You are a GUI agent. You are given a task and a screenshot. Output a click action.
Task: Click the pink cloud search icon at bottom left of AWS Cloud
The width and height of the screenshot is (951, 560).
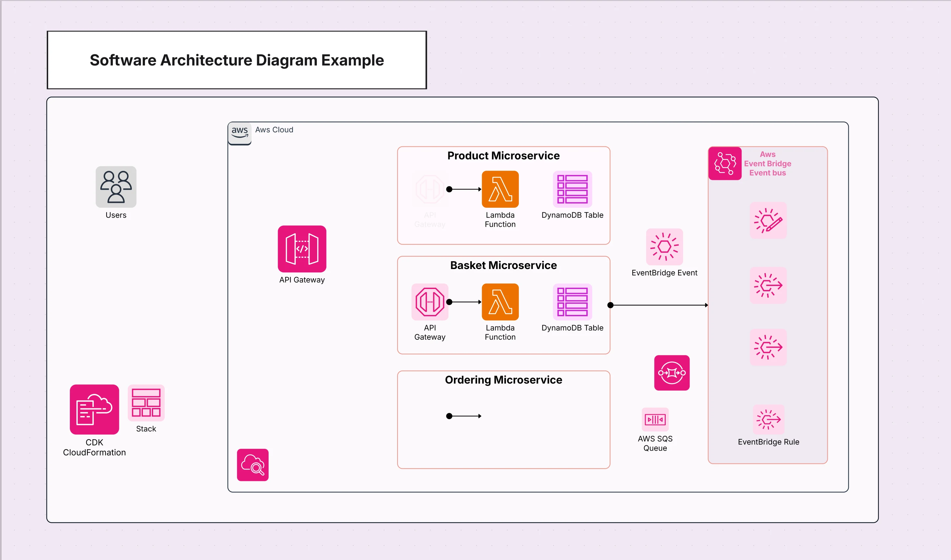(x=252, y=465)
